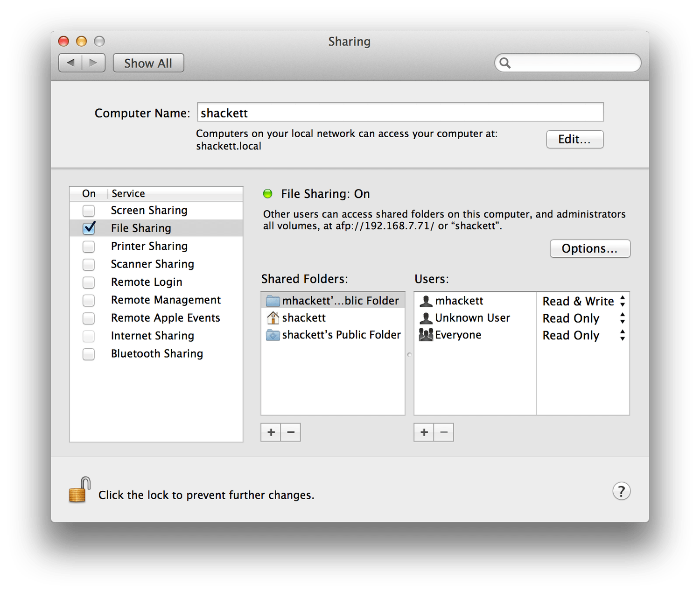Open Unknown User's Read Only permission menu
700x593 pixels.
tap(583, 318)
